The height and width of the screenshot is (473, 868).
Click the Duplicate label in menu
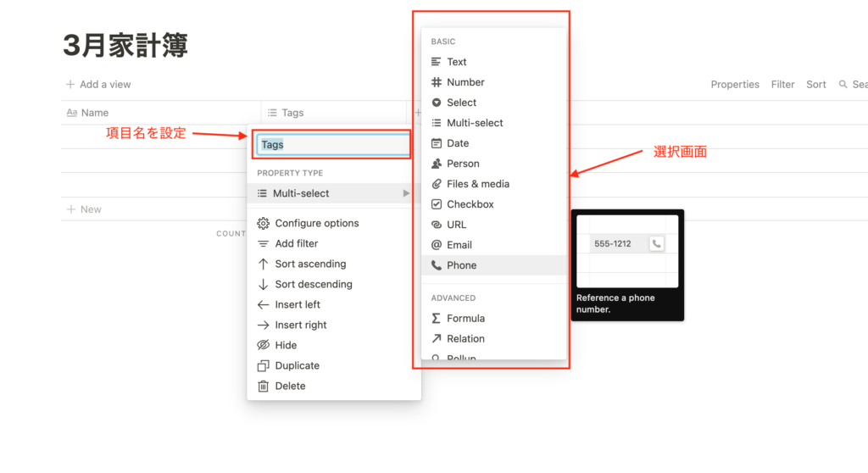tap(298, 365)
